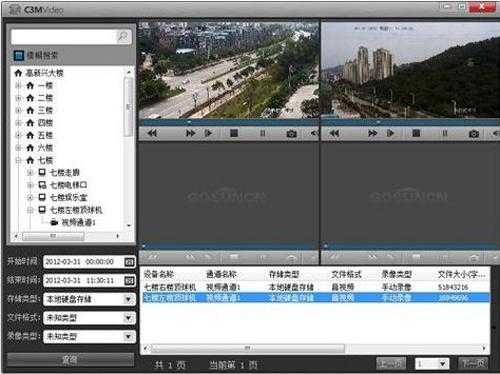Click the house icon of 高新兴大楼 root node
The width and height of the screenshot is (500, 374).
(x=18, y=73)
